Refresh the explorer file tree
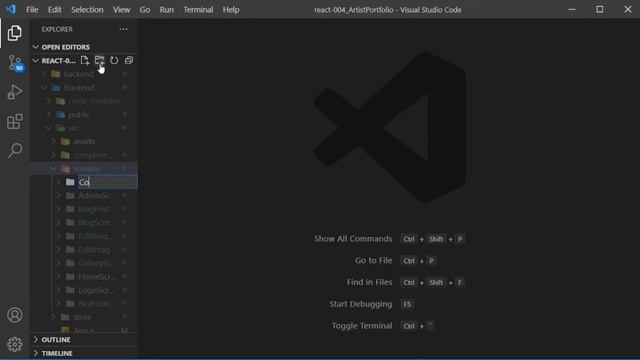The image size is (640, 360). [x=114, y=60]
